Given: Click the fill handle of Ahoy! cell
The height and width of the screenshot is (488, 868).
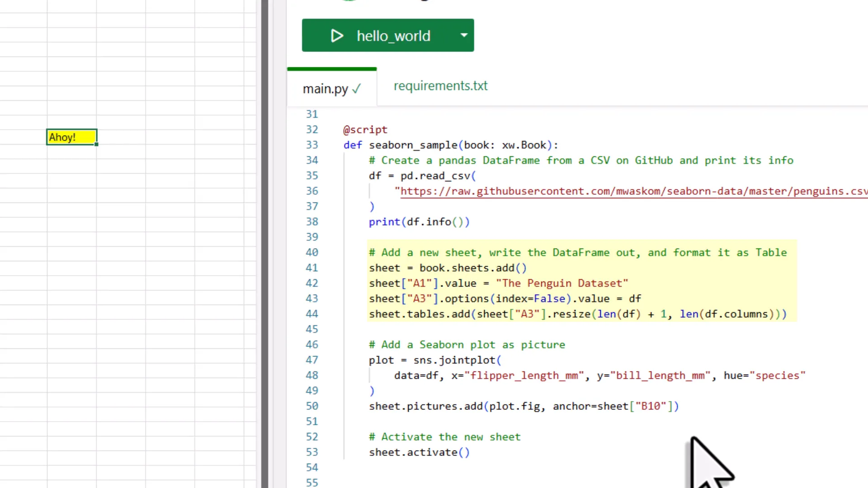Looking at the screenshot, I should [96, 144].
